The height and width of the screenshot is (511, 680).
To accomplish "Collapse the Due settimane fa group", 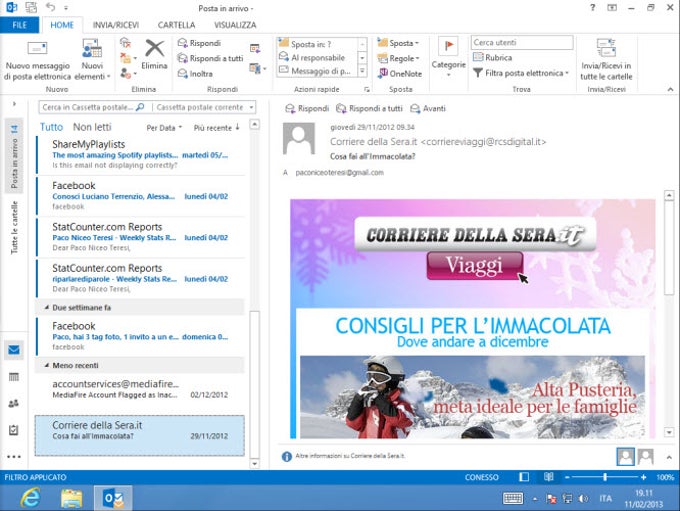I will click(47, 307).
